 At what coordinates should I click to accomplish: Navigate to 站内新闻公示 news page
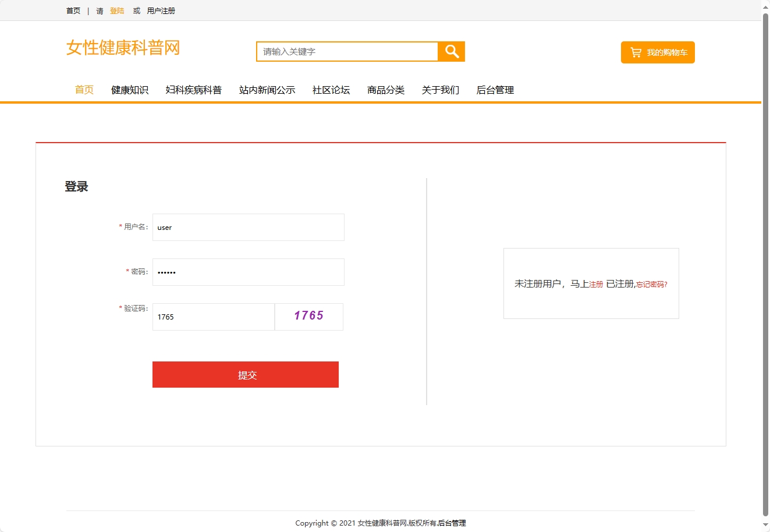click(267, 90)
